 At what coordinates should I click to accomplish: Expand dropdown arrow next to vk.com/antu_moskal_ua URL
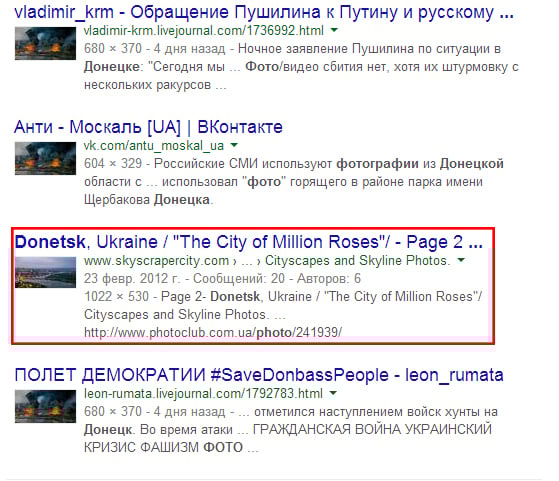(x=234, y=145)
